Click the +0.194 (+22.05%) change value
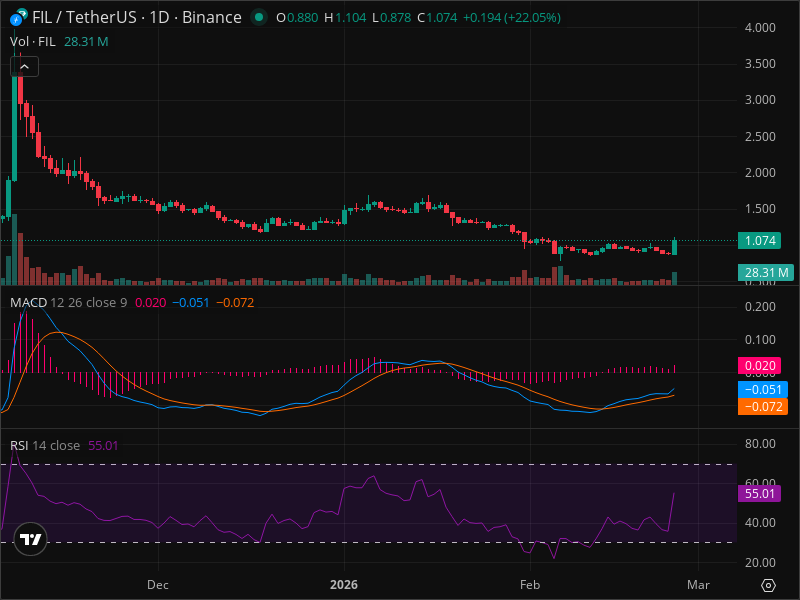 click(512, 18)
